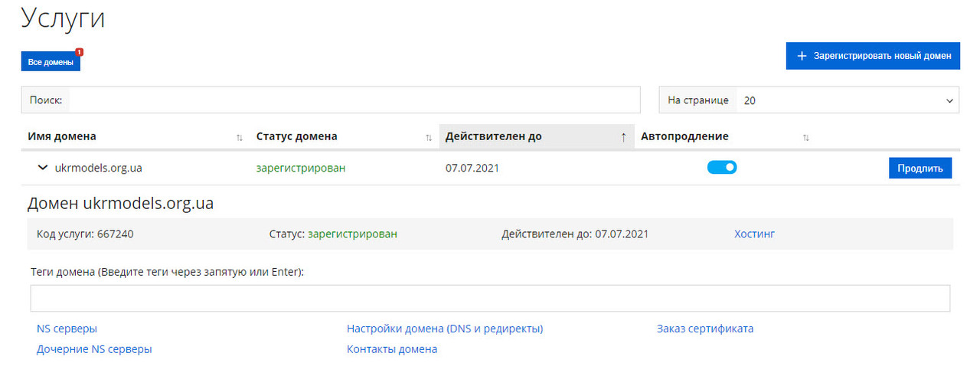Open Контакты домена link
Viewport: 980px width, 386px height.
click(392, 348)
